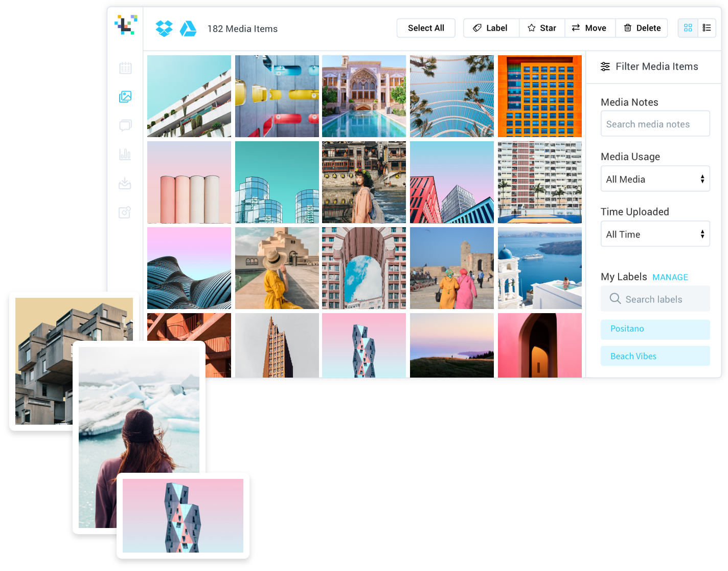Select the woman in yellow dress thumbnail
This screenshot has width=728, height=571.
click(x=277, y=268)
